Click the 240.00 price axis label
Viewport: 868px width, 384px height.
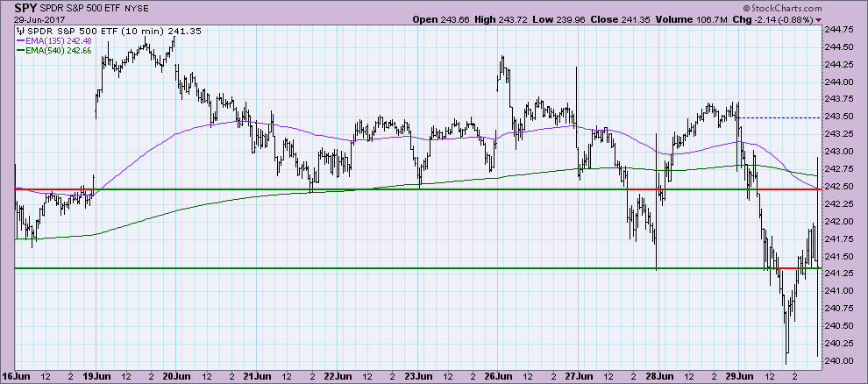(x=843, y=360)
